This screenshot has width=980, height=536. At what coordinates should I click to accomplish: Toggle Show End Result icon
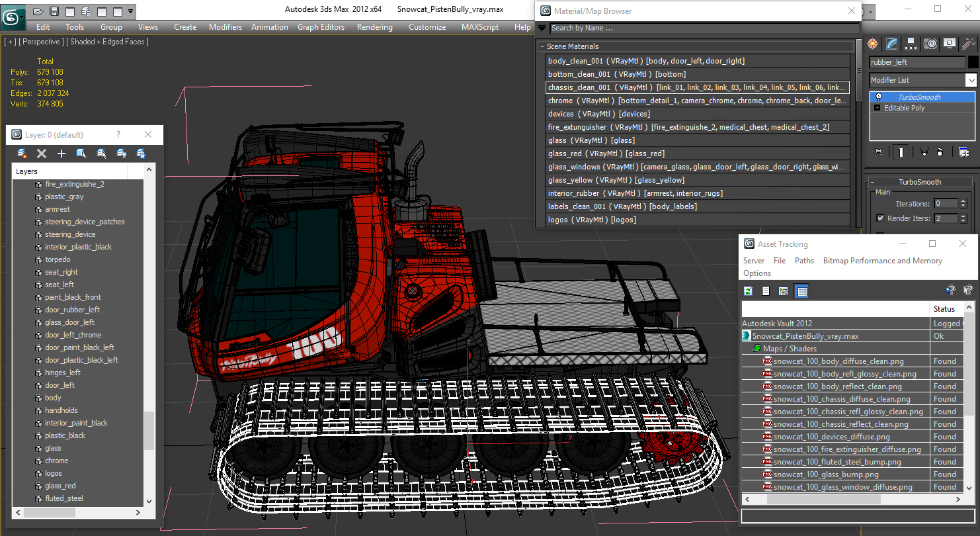click(x=901, y=152)
